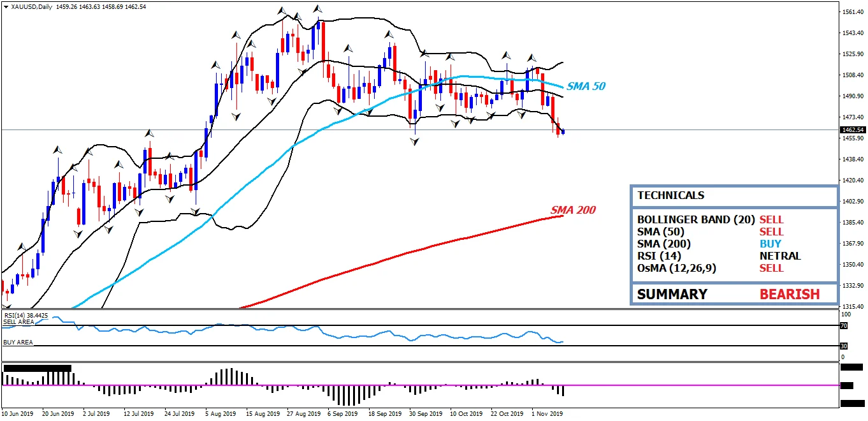Select the red SMA 200 label
This screenshot has height=421, width=868.
[x=573, y=210]
